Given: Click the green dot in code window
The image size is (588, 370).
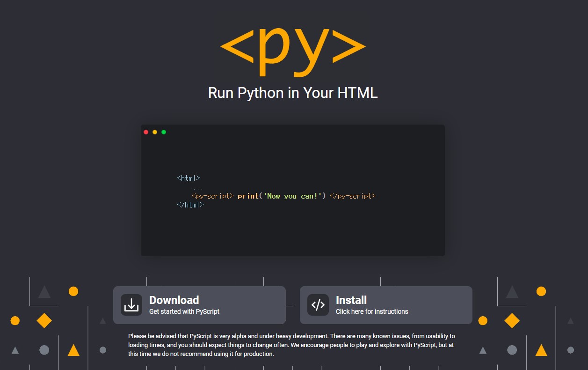Looking at the screenshot, I should coord(164,132).
